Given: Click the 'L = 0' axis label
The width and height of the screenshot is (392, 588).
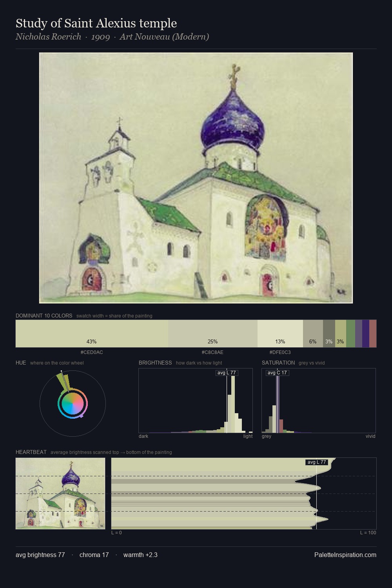Looking at the screenshot, I should (116, 532).
